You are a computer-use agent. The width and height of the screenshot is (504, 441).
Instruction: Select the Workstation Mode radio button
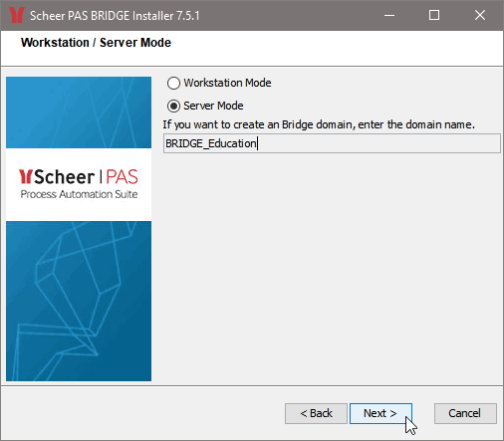[x=173, y=83]
